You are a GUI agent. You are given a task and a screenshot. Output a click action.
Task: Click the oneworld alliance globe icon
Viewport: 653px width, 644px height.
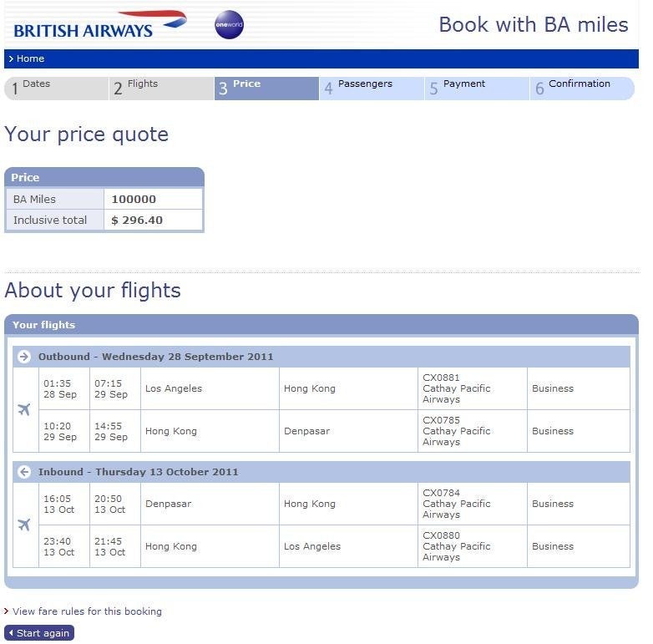tap(229, 24)
